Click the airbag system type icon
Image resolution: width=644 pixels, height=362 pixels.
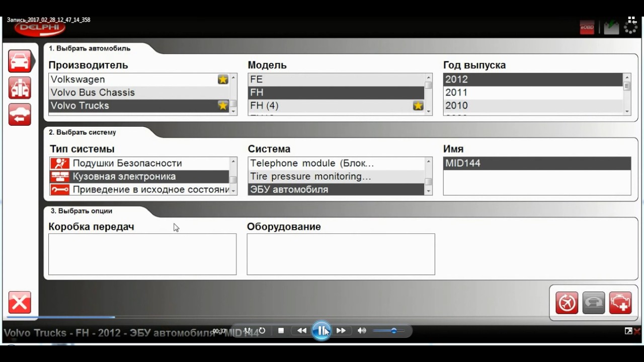click(60, 163)
